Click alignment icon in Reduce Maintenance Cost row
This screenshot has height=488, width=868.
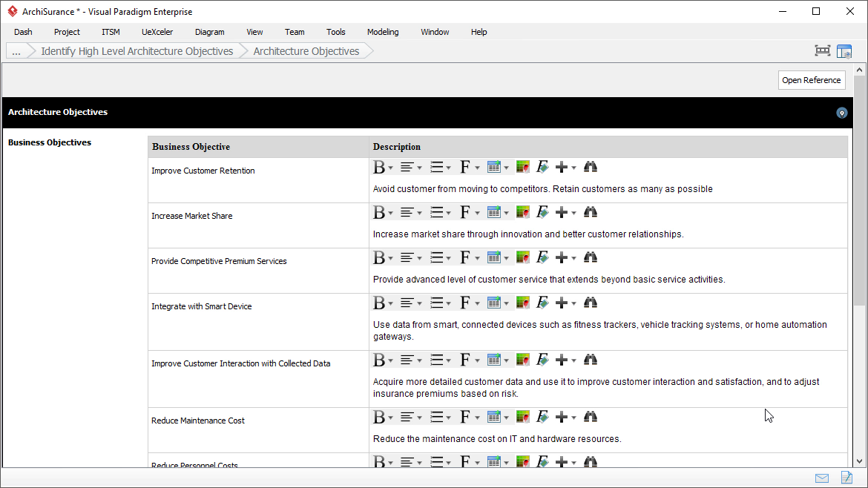point(407,418)
